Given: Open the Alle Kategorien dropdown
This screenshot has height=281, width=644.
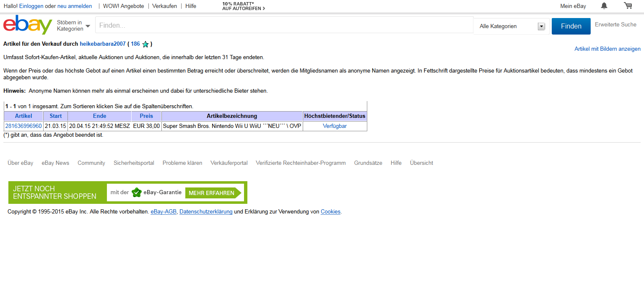Looking at the screenshot, I should (511, 26).
